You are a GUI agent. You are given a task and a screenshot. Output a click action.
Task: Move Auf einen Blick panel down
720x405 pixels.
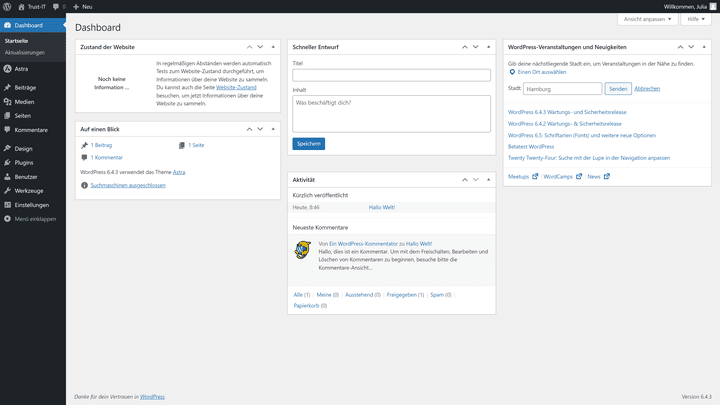[x=260, y=129]
